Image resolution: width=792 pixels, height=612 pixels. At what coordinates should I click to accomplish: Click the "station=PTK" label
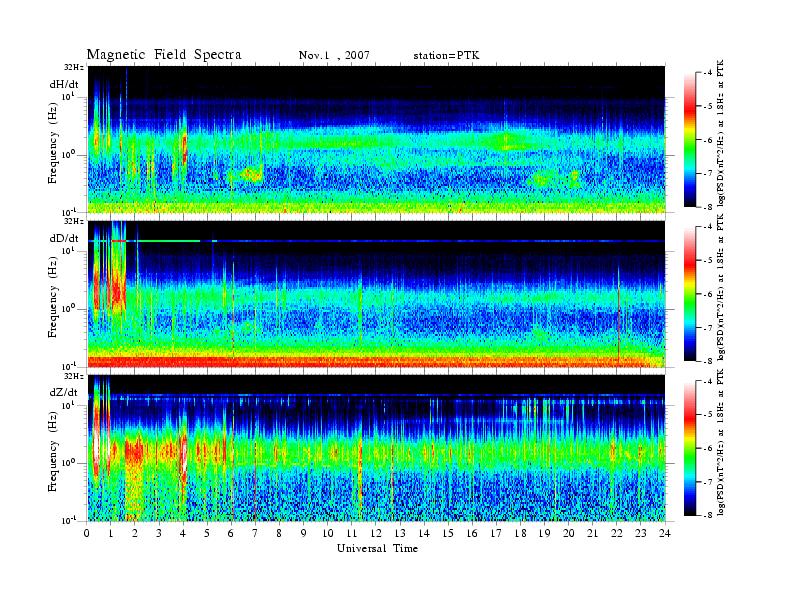[446, 56]
